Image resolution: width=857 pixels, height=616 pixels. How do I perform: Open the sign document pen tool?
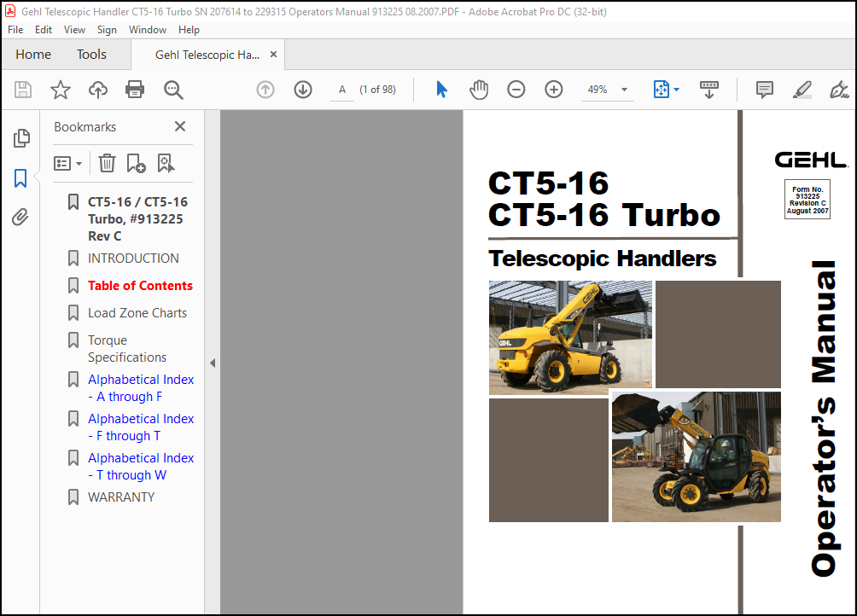click(838, 90)
